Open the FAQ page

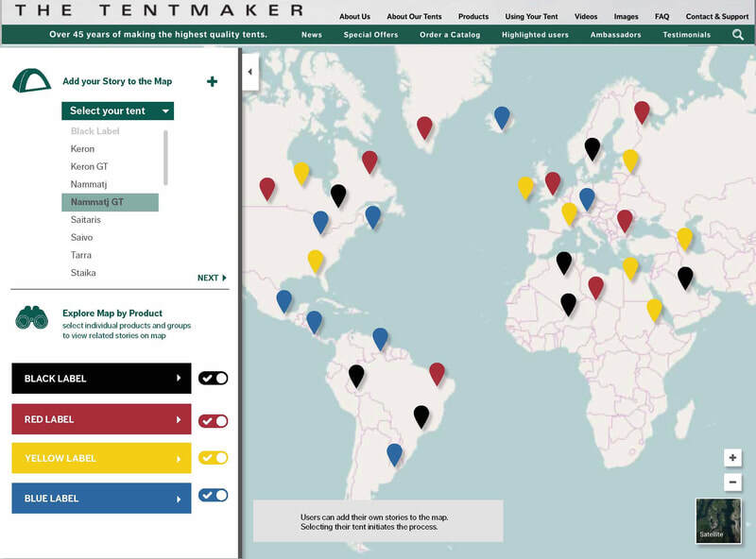click(662, 16)
